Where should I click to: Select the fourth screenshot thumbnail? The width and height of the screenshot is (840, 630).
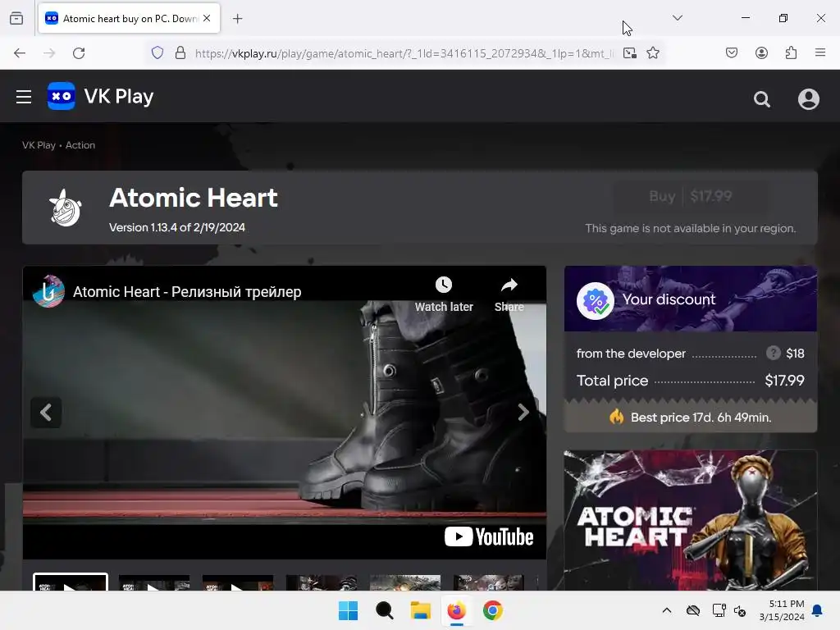coord(322,583)
